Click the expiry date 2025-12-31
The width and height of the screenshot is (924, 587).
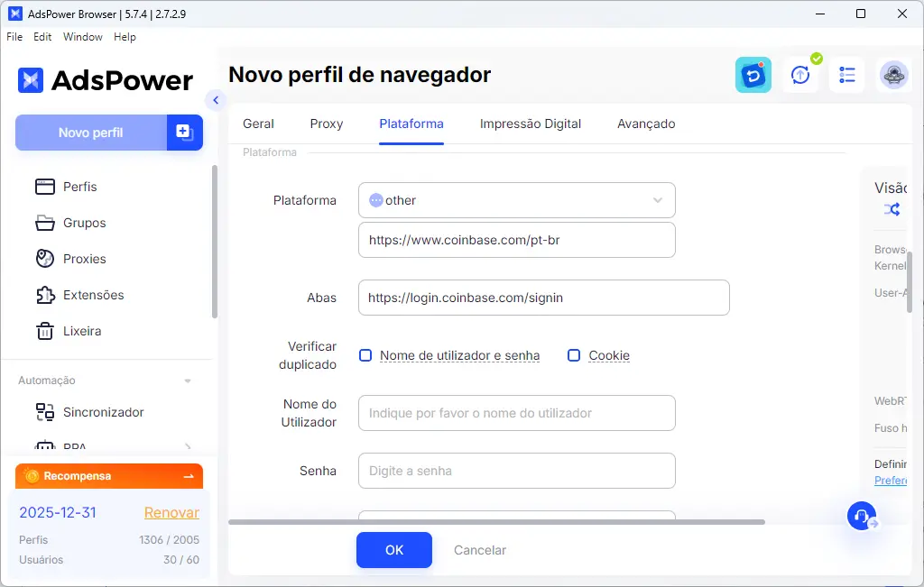pos(58,512)
